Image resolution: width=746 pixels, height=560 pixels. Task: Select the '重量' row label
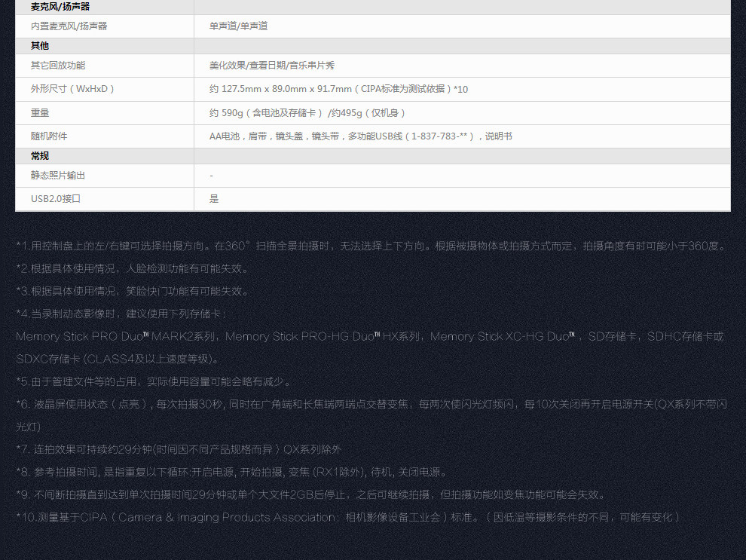pyautogui.click(x=40, y=113)
